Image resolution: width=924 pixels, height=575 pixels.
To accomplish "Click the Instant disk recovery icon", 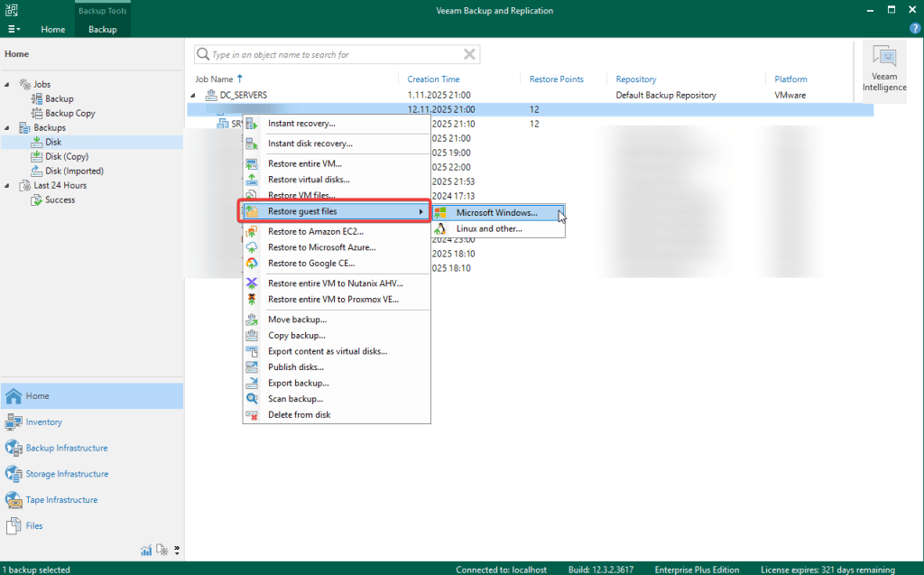I will [x=252, y=144].
